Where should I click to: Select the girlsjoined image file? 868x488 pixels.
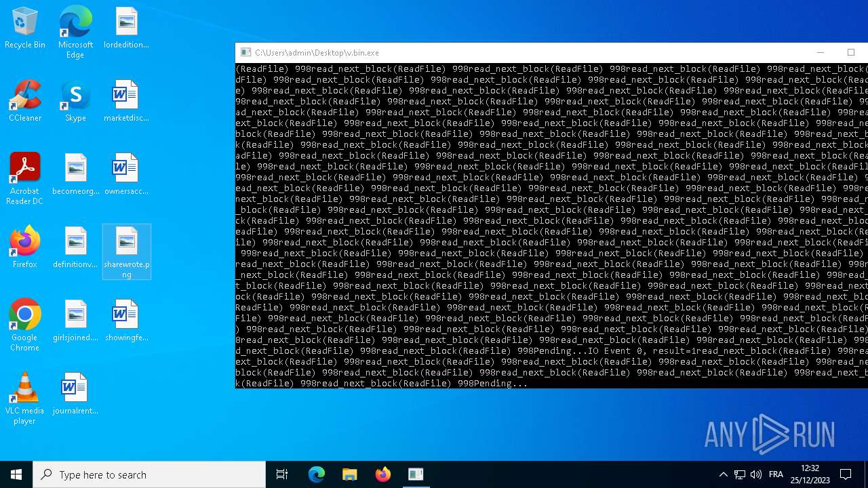point(75,321)
